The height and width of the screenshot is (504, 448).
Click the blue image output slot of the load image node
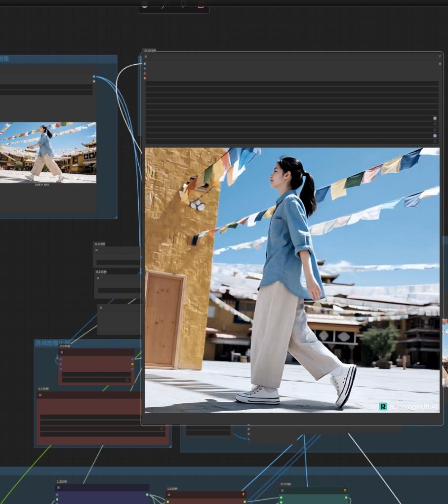click(94, 77)
